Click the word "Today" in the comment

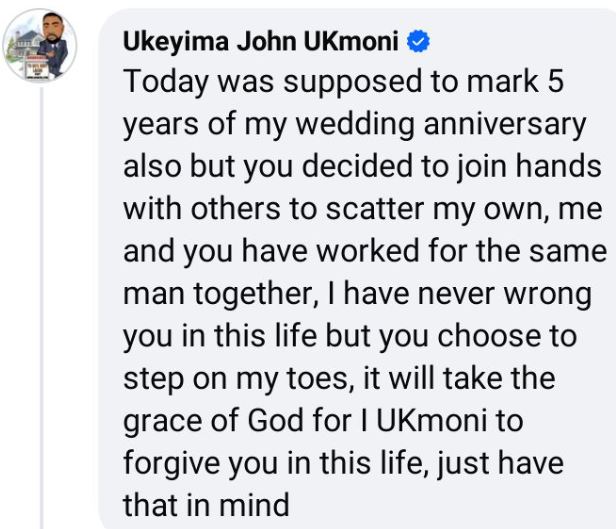(x=160, y=83)
